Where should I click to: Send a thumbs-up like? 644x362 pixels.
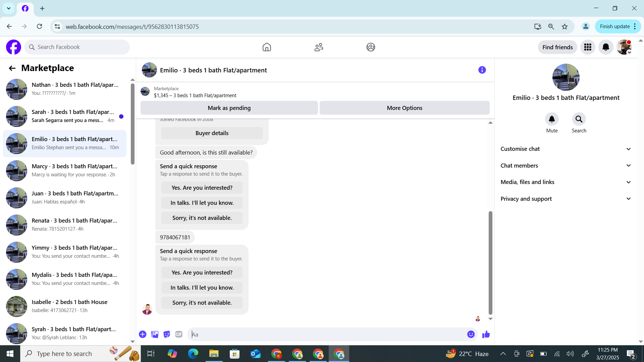[486, 335]
